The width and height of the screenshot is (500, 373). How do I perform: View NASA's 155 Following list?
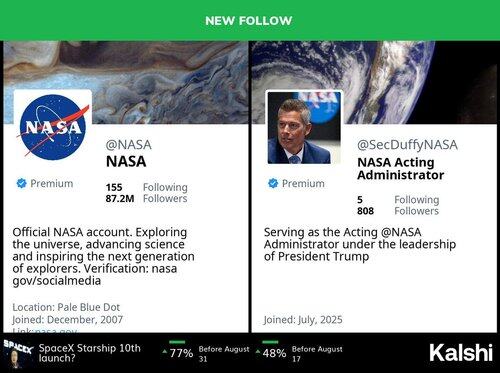(147, 187)
